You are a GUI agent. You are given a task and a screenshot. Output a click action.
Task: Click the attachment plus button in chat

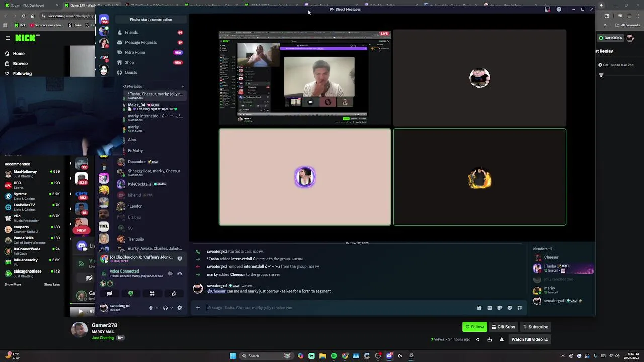click(198, 308)
